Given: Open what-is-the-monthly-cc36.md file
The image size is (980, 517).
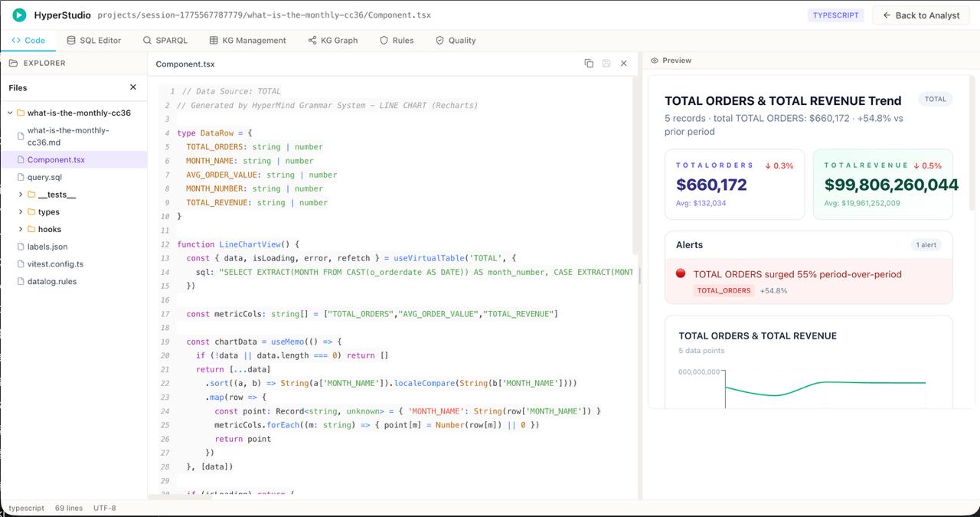Looking at the screenshot, I should coord(73,136).
